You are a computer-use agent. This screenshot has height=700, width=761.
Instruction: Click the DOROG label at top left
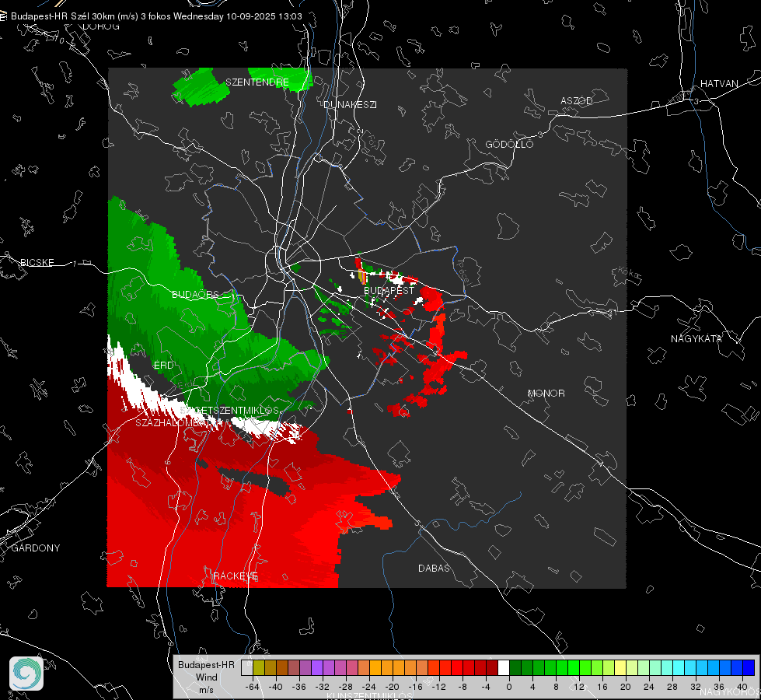(101, 26)
